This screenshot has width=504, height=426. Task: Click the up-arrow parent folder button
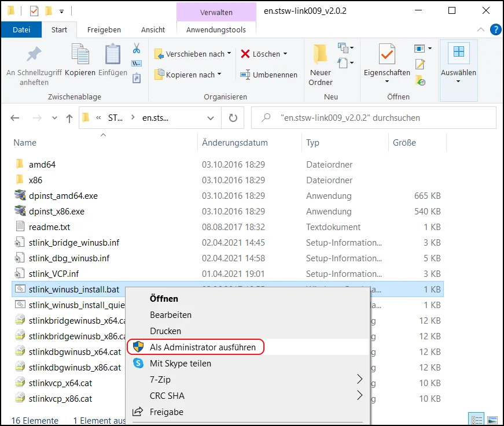click(69, 118)
